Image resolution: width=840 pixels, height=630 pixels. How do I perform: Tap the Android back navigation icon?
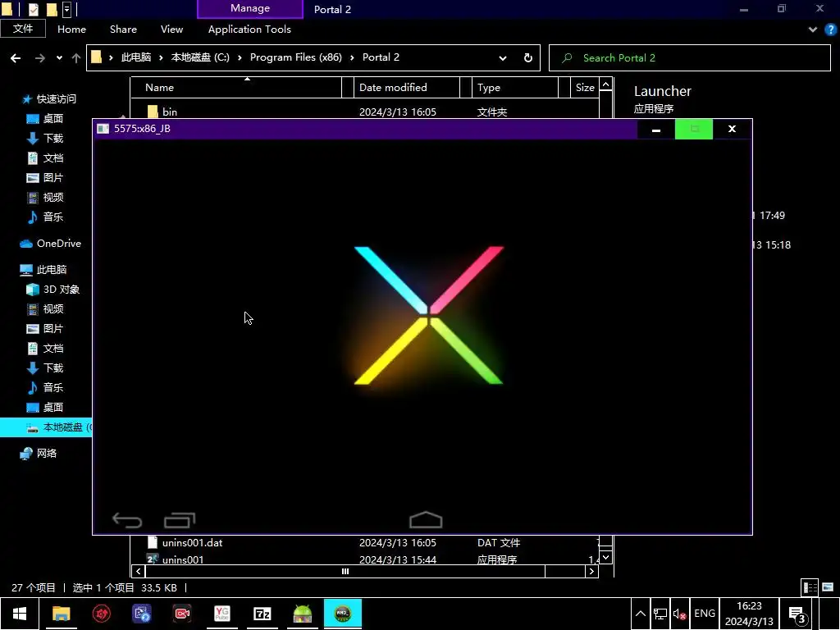127,520
